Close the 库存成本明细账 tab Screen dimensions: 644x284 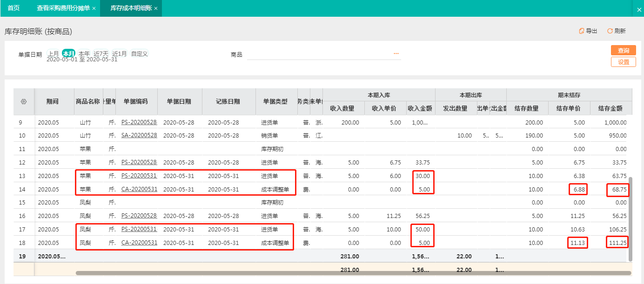click(x=155, y=8)
